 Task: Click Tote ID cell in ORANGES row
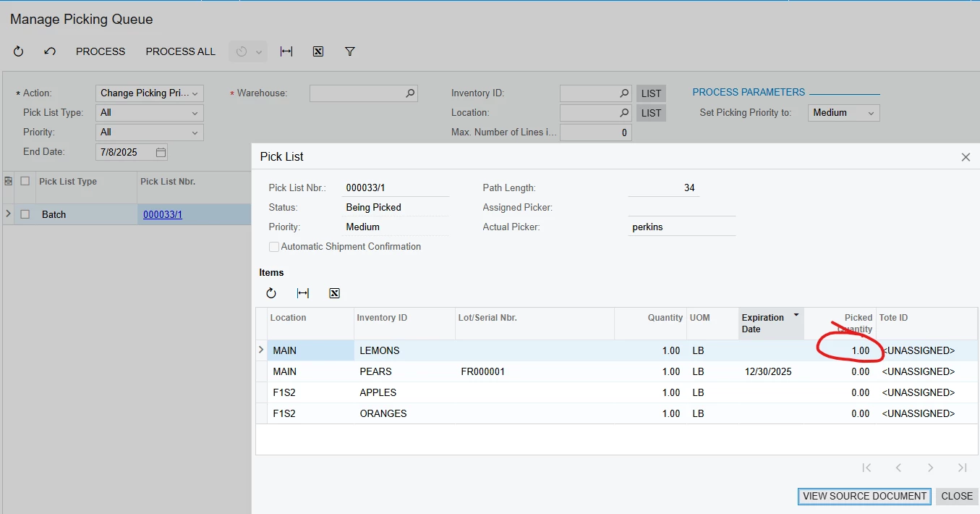pyautogui.click(x=926, y=413)
